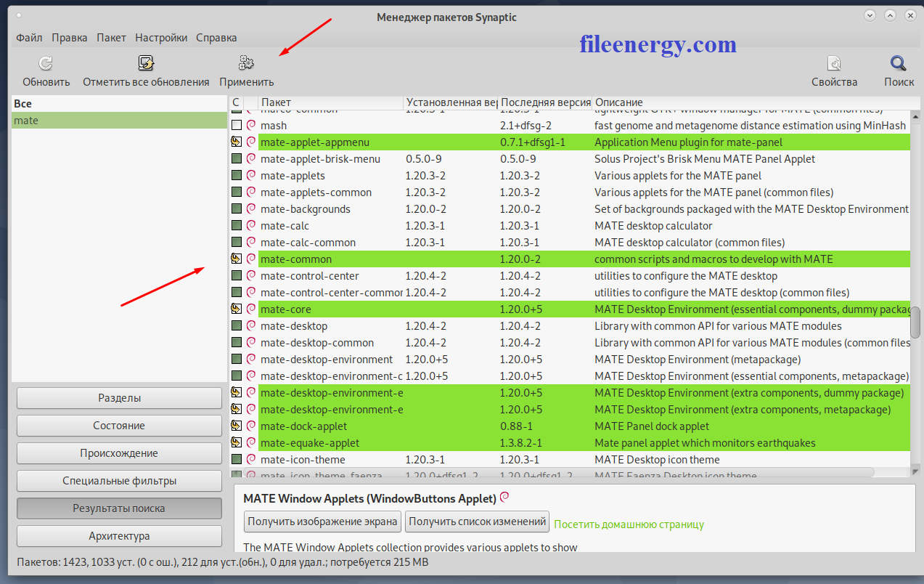Click Debian swirl icon beside mate-calc-common

pos(251,242)
